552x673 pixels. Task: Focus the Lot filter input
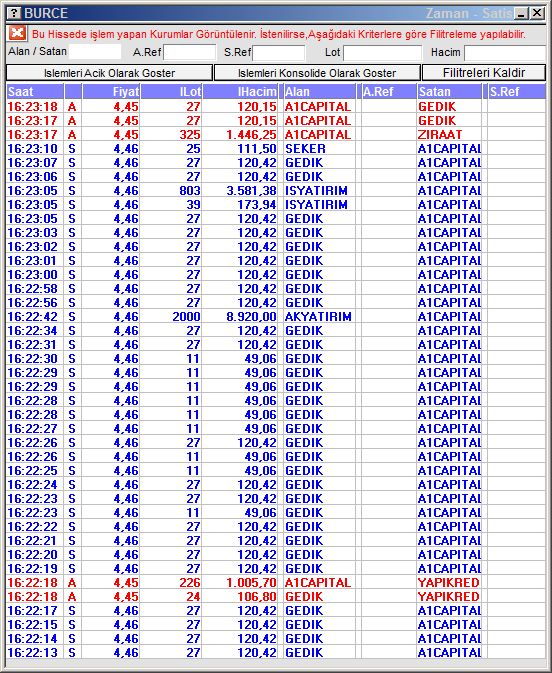coord(382,53)
